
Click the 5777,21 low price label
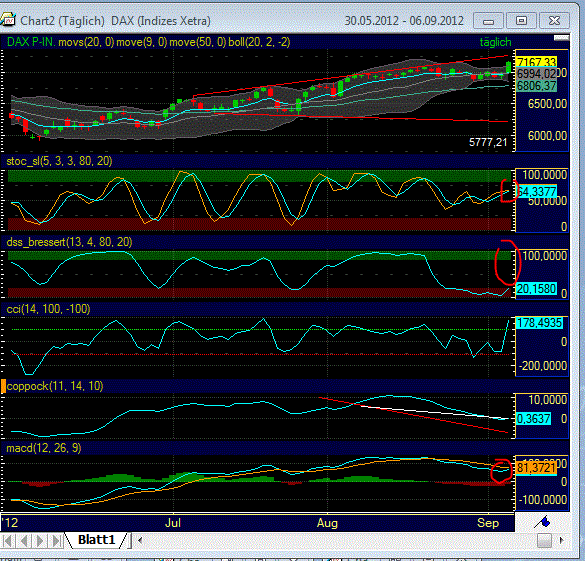click(488, 142)
